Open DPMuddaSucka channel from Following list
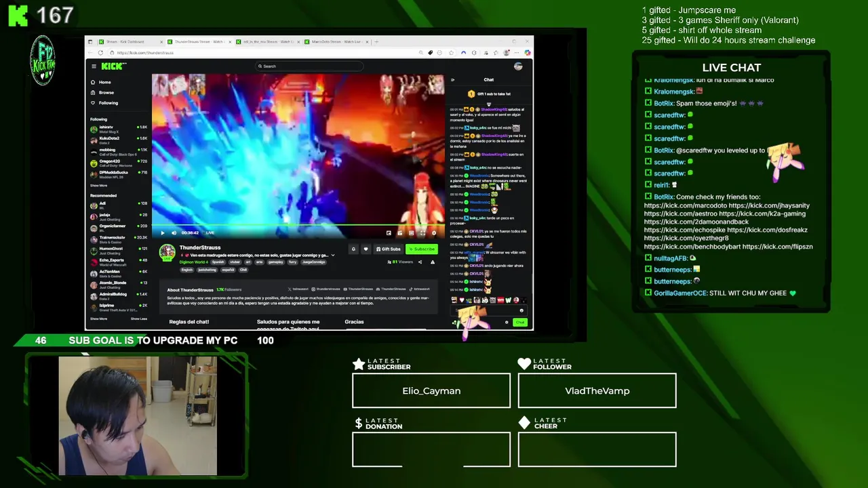This screenshot has width=868, height=488. pyautogui.click(x=119, y=174)
